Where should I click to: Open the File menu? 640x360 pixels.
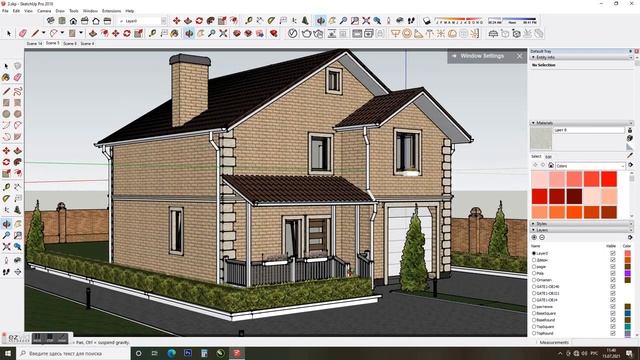click(5, 11)
